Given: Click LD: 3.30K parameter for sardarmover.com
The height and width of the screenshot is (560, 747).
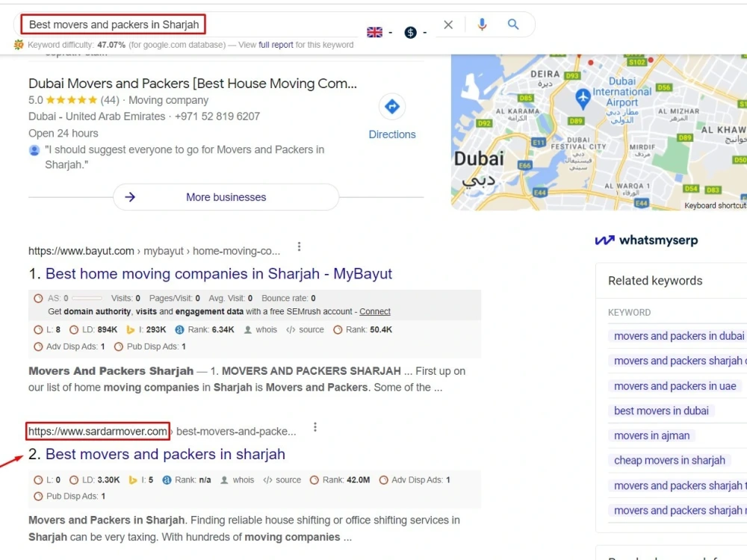Looking at the screenshot, I should 95,480.
